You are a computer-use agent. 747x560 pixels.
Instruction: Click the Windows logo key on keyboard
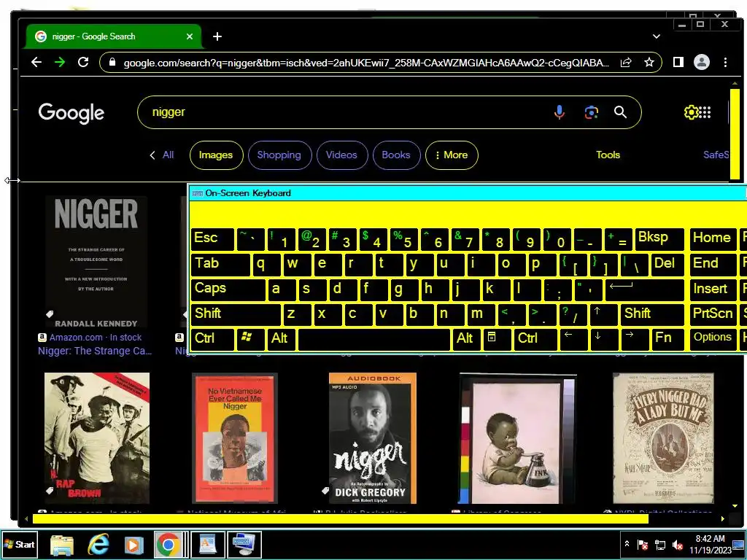click(x=251, y=338)
